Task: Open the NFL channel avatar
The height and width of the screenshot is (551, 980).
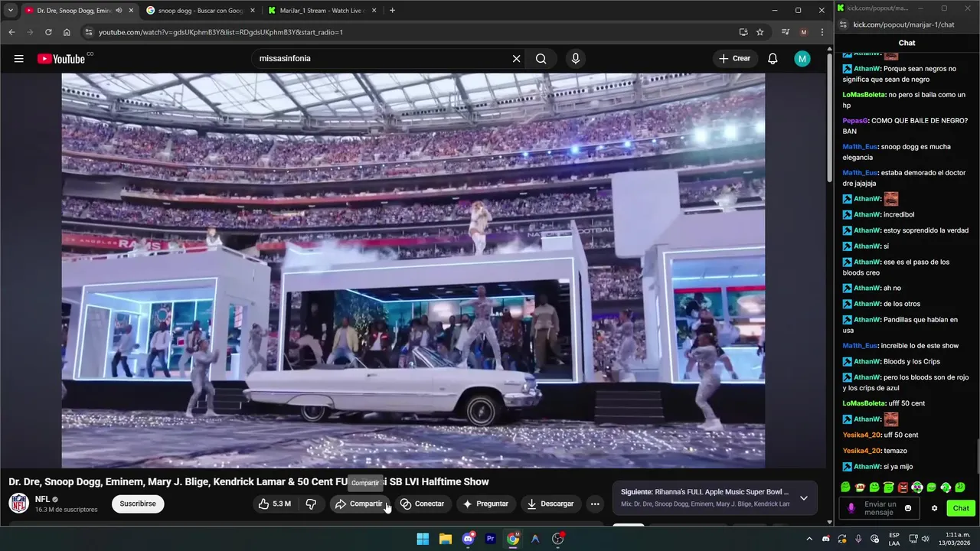Action: tap(18, 504)
